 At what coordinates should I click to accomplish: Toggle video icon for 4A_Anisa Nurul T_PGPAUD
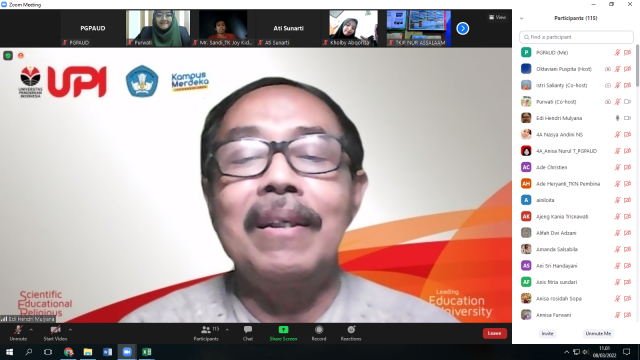(628, 151)
